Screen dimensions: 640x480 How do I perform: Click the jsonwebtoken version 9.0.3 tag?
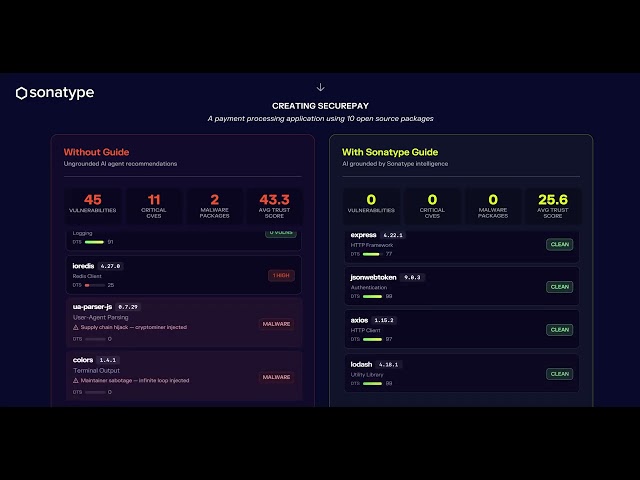(x=412, y=278)
